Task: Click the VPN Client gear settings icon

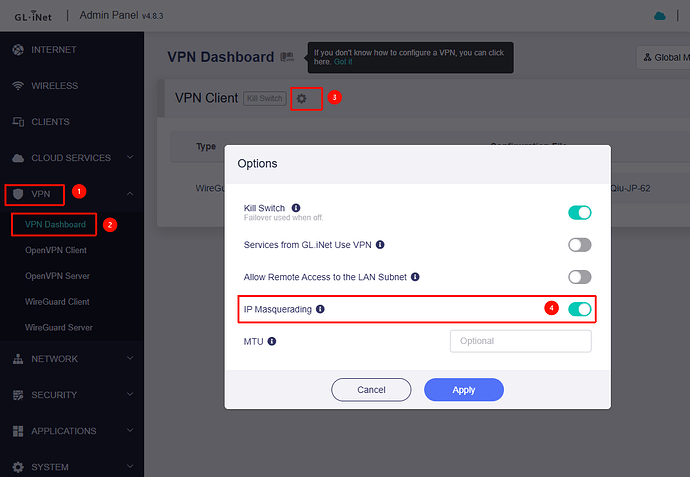Action: click(x=302, y=98)
